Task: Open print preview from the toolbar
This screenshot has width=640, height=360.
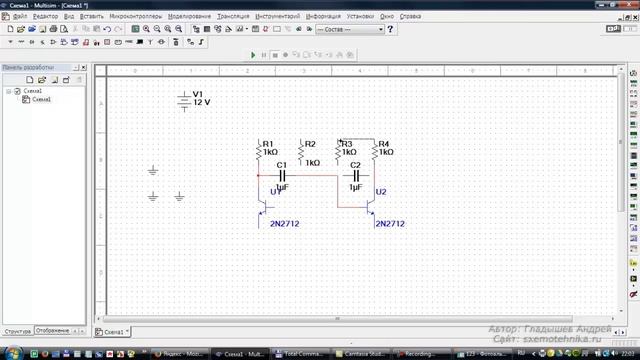Action: click(x=64, y=29)
